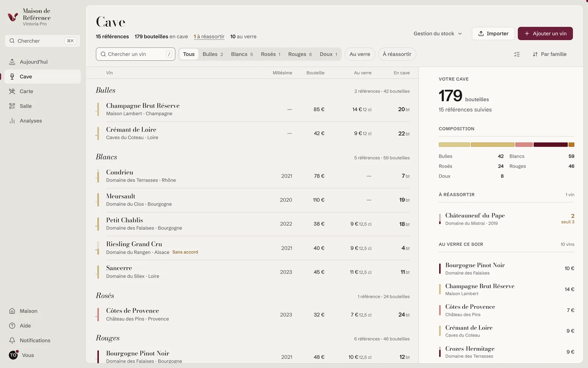The image size is (588, 368).
Task: Open the Carte section icon
Action: pos(12,91)
